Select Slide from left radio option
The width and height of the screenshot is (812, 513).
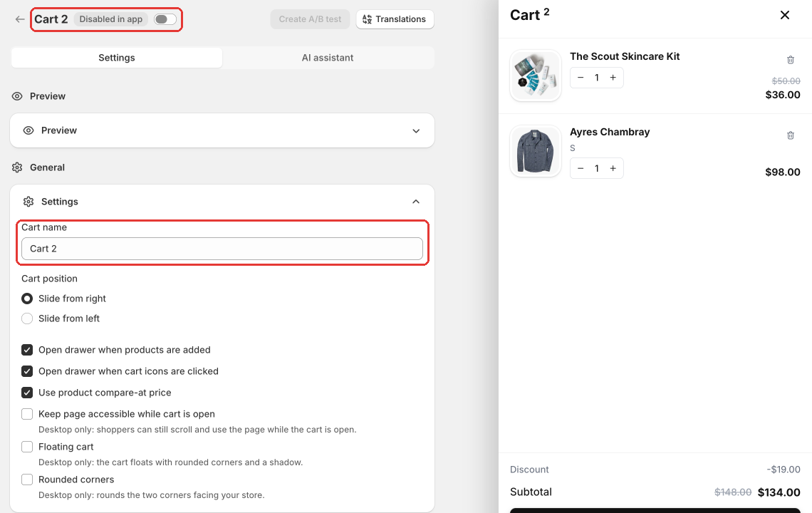(x=27, y=318)
